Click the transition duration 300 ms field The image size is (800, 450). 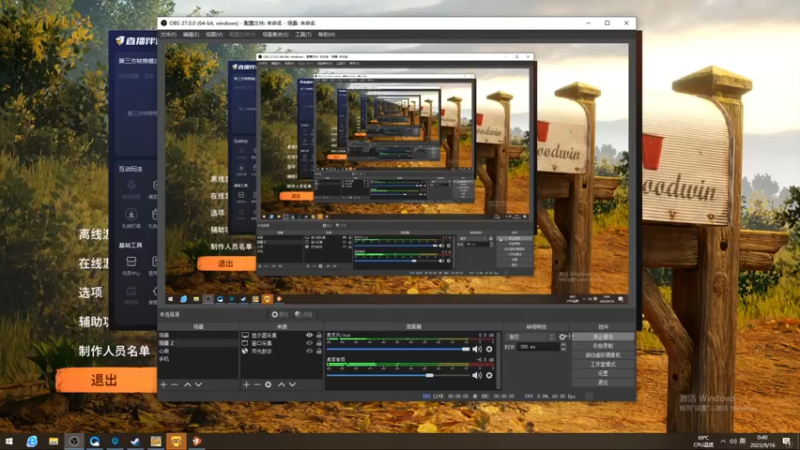538,347
